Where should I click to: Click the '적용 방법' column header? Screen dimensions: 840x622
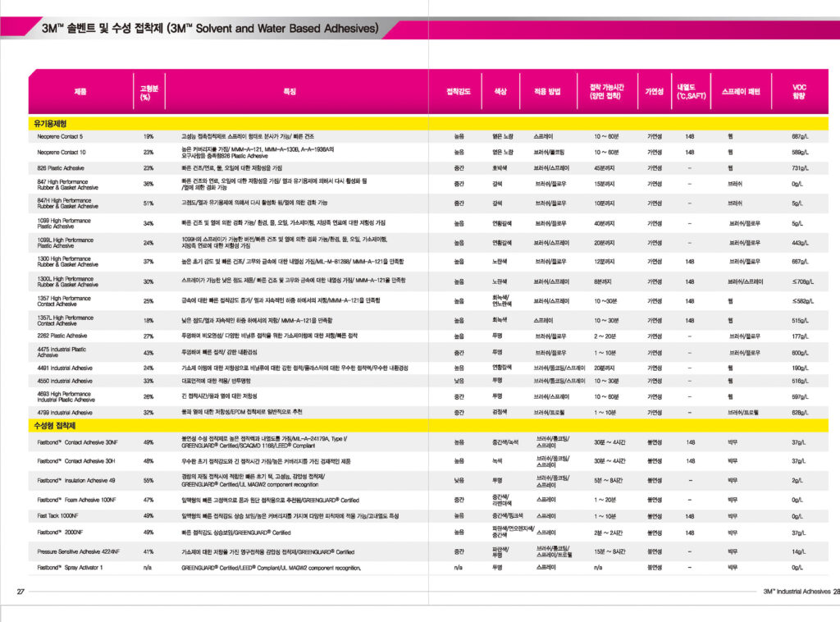(547, 92)
